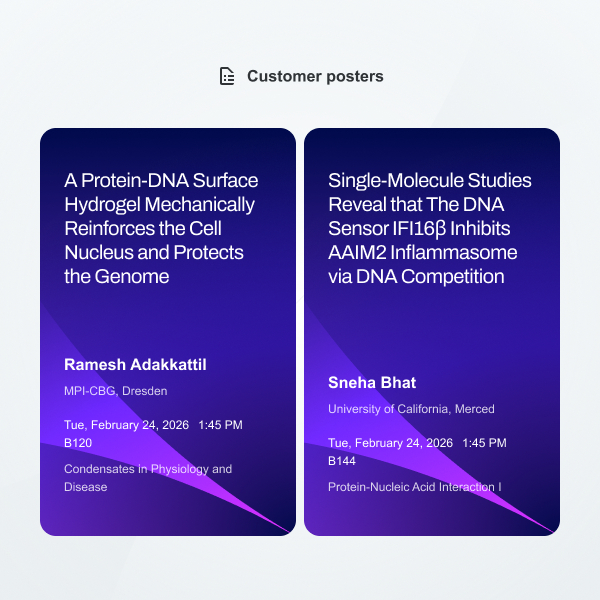This screenshot has width=600, height=600.
Task: Open Condensates in Physiology and Disease session
Action: (x=148, y=478)
